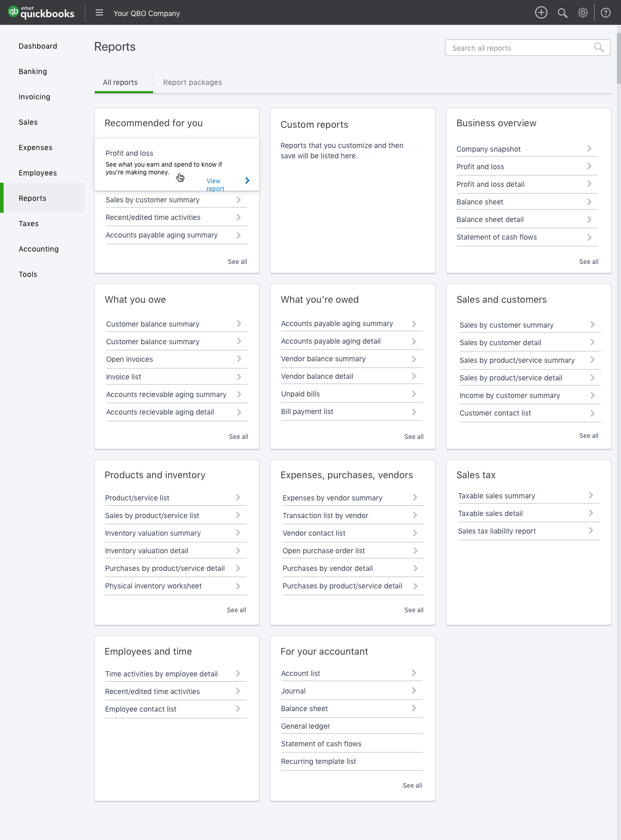Focus the Search all reports field

[x=527, y=48]
